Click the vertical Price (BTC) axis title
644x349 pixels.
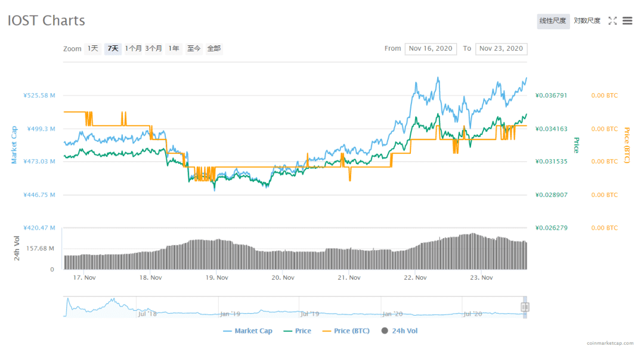(627, 145)
